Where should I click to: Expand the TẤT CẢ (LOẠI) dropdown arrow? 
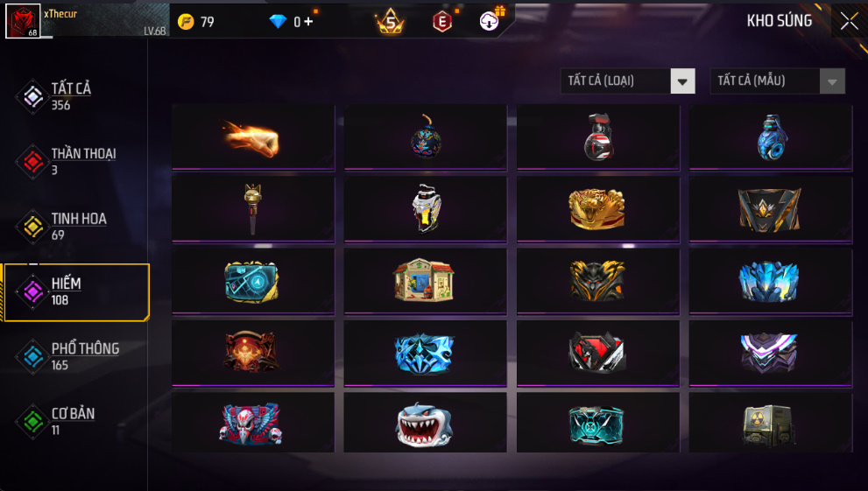[x=682, y=81]
